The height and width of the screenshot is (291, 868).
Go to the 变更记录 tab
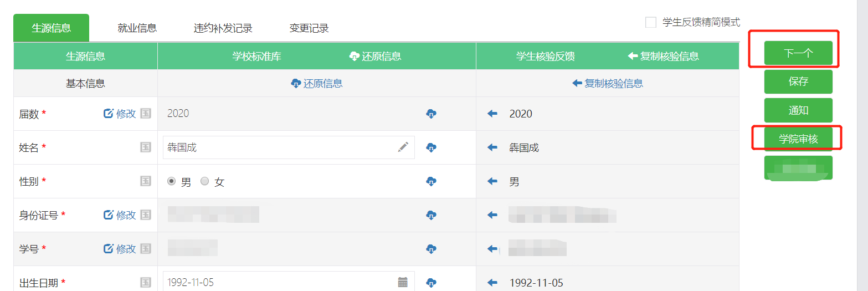[x=309, y=28]
